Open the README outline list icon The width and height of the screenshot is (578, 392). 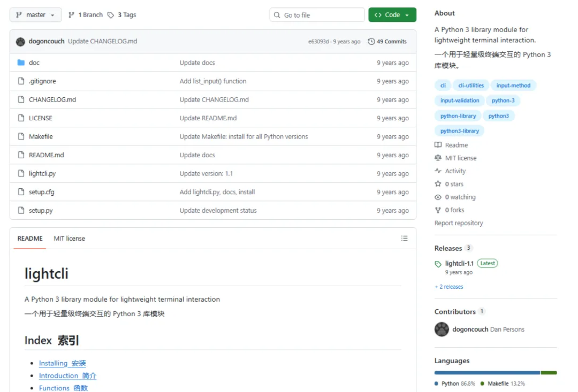tap(405, 239)
